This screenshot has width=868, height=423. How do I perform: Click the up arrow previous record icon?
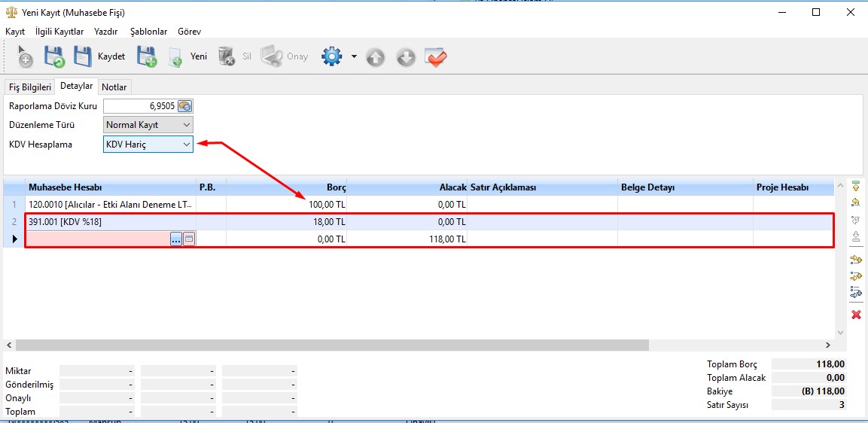coord(376,57)
